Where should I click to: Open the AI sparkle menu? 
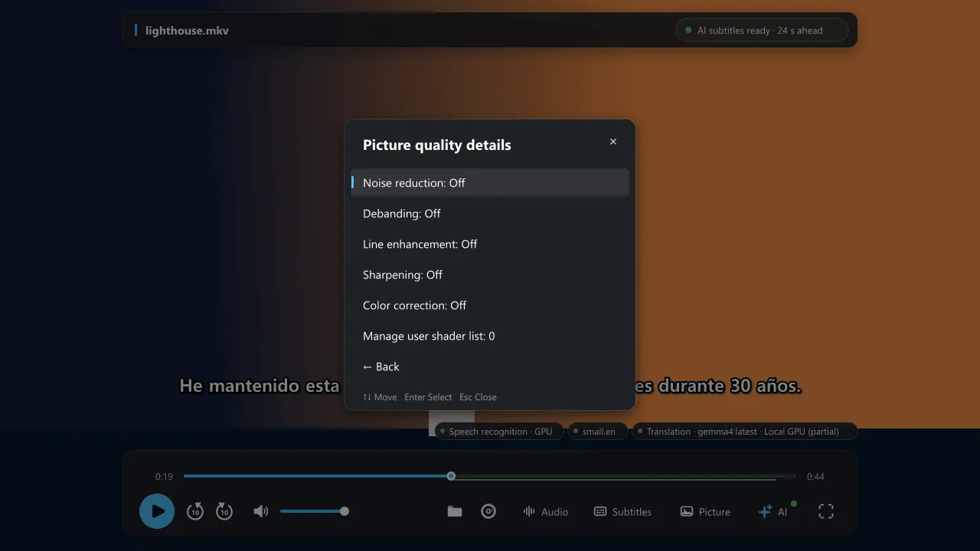click(773, 511)
